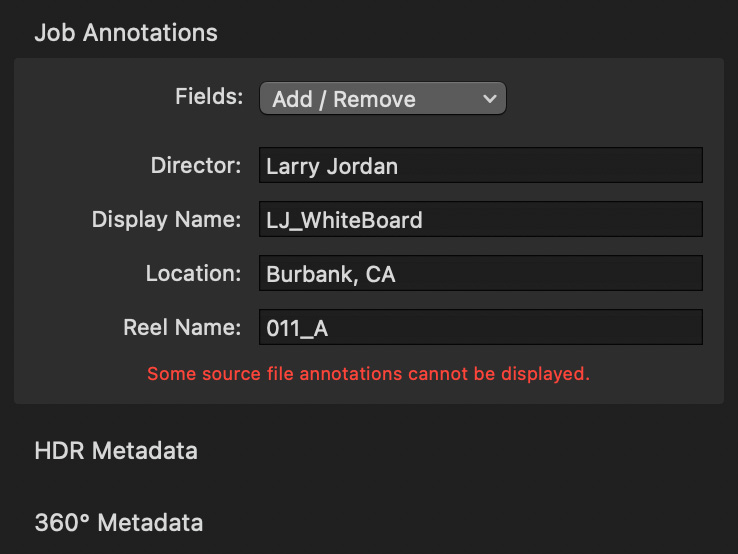Place cursor on 'Burbank, CA' text
This screenshot has height=554, width=738.
click(331, 274)
